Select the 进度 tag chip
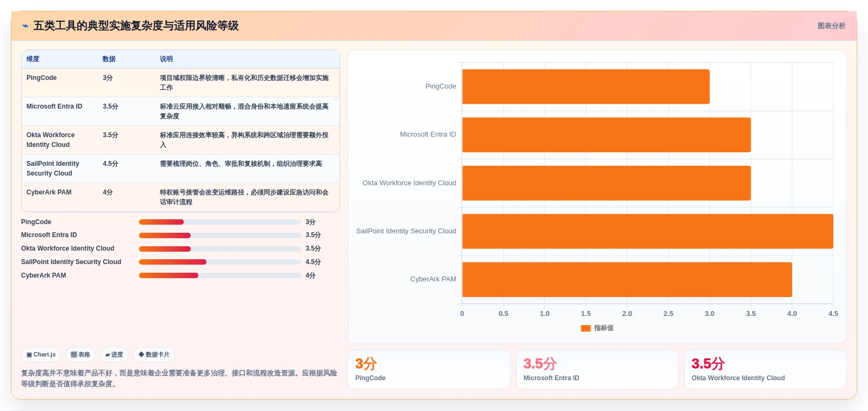 (114, 355)
